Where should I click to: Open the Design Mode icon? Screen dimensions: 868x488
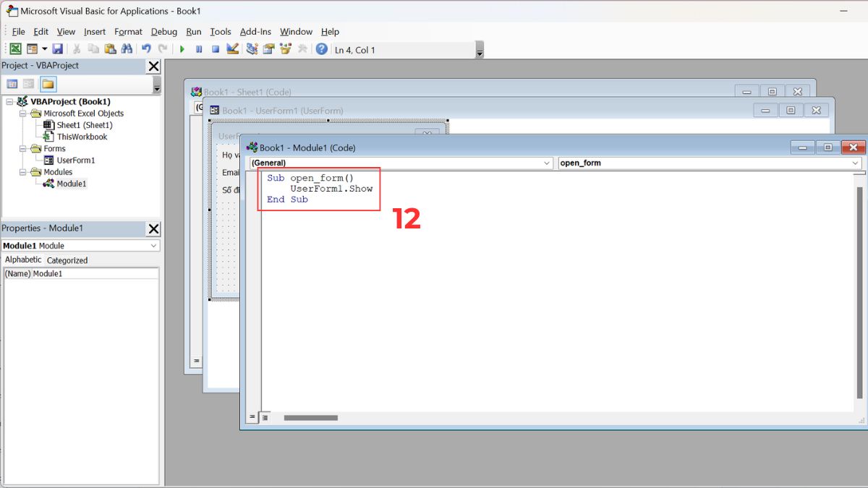click(x=233, y=48)
